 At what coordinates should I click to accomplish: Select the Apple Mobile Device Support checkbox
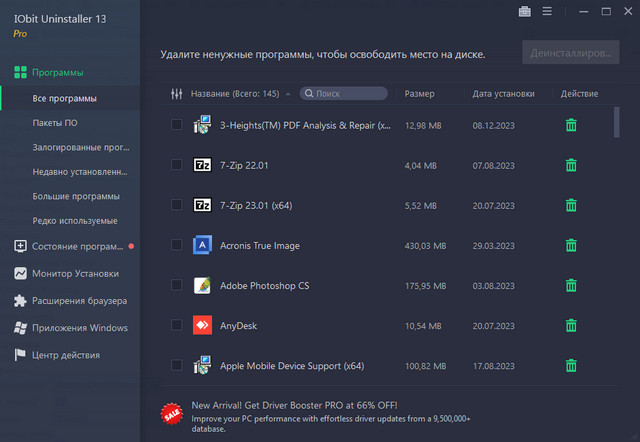point(177,365)
